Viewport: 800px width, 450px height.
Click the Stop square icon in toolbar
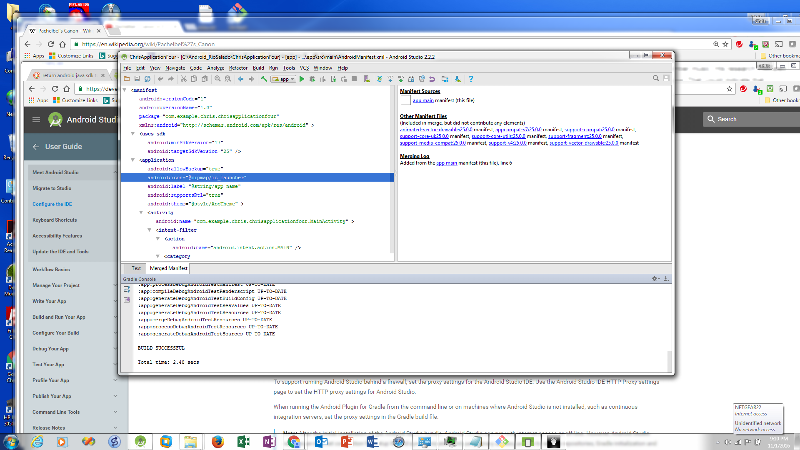(355, 79)
